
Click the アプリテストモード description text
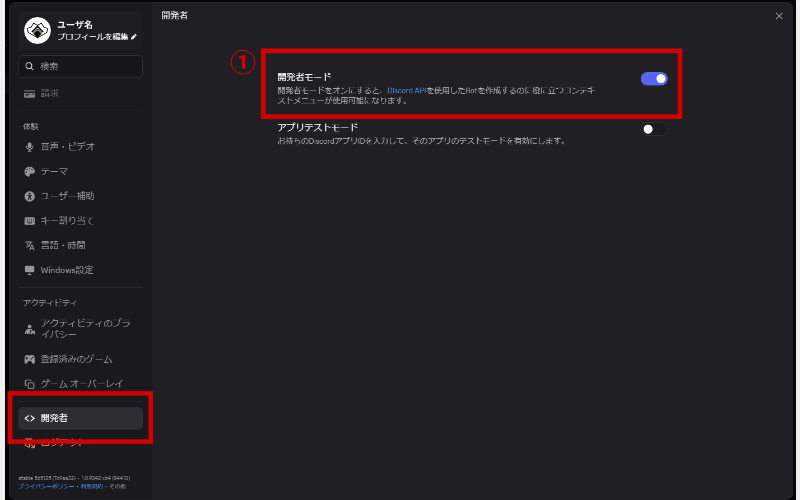click(x=421, y=140)
